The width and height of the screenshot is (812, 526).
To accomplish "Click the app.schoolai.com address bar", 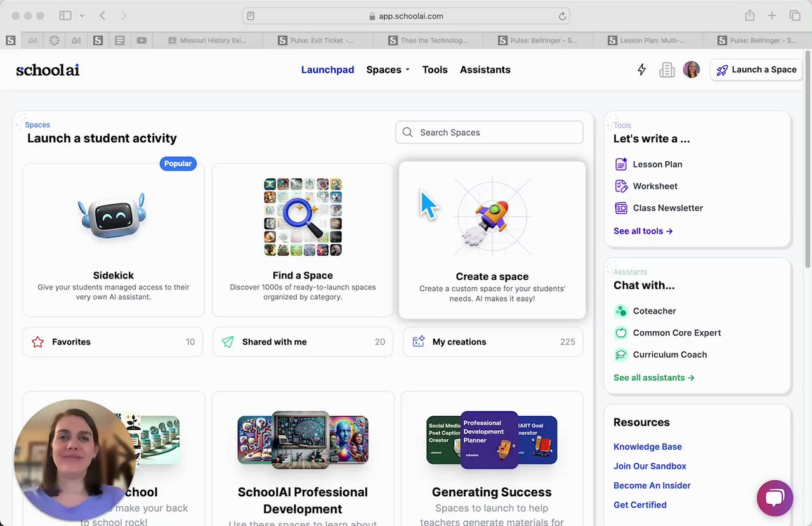I will coord(406,16).
